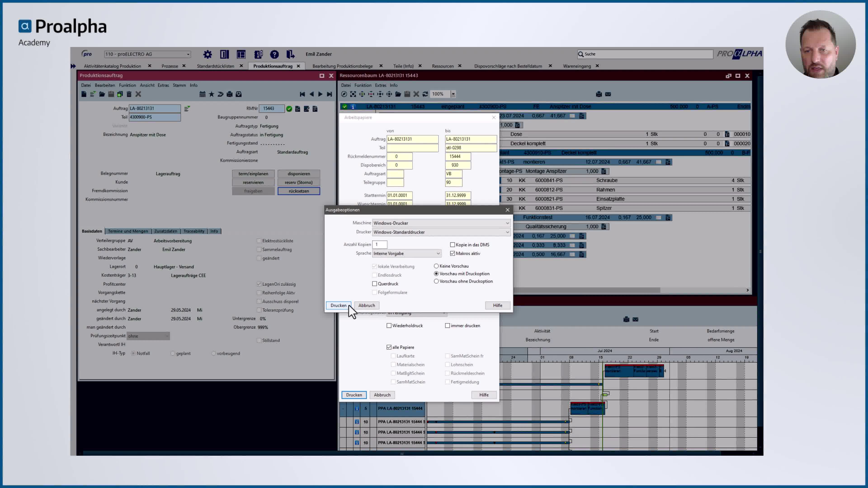Viewport: 868px width, 488px height.
Task: Switch to Traceability tab
Action: (194, 231)
